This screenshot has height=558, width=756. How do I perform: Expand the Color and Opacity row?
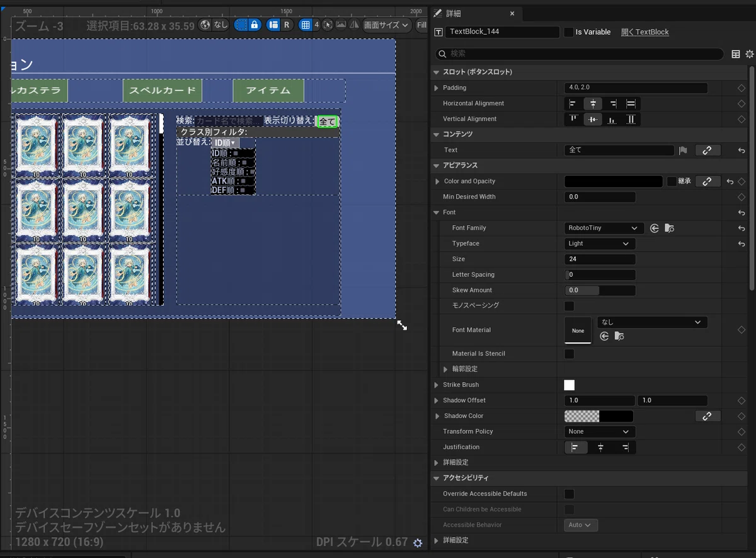pos(438,182)
